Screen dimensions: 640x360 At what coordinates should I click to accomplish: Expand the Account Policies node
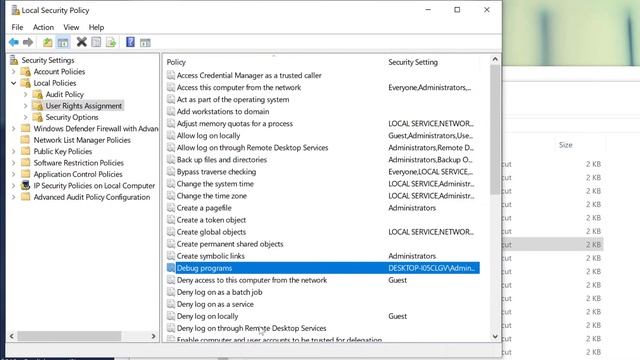(13, 71)
